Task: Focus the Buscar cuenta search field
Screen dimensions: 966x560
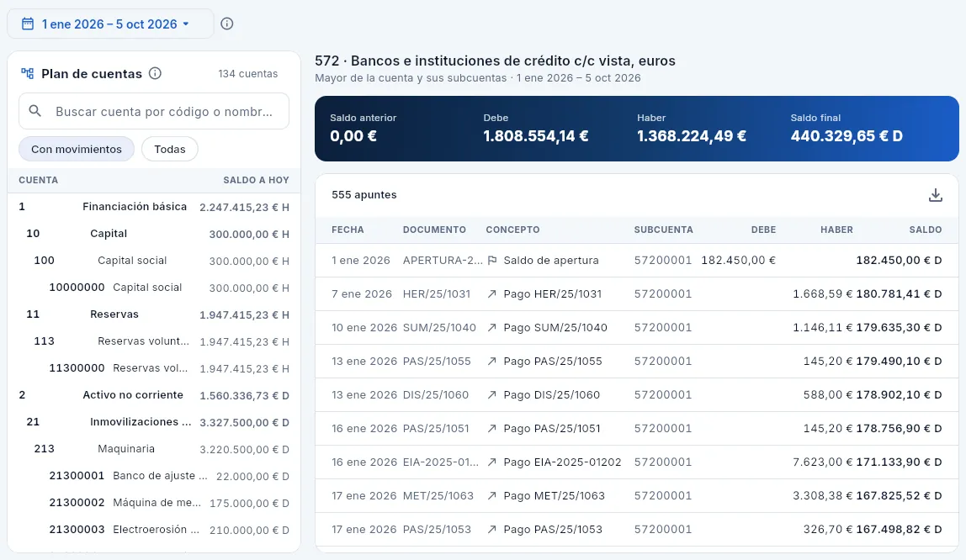Action: click(154, 111)
